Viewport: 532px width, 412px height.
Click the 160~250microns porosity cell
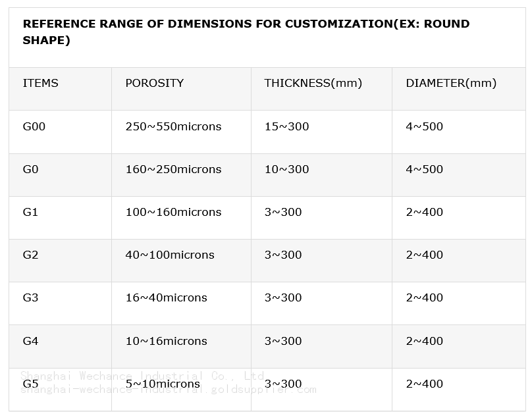click(173, 169)
